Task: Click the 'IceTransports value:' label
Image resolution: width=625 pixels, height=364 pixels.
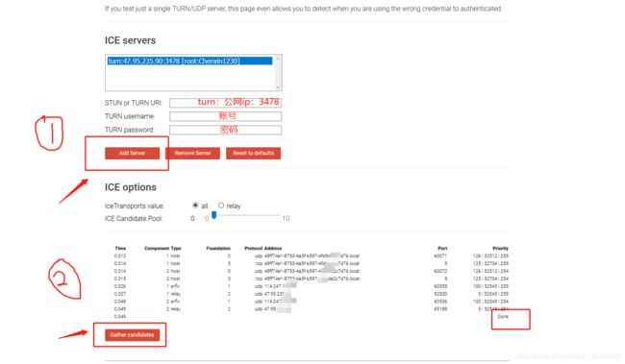Action: point(135,206)
